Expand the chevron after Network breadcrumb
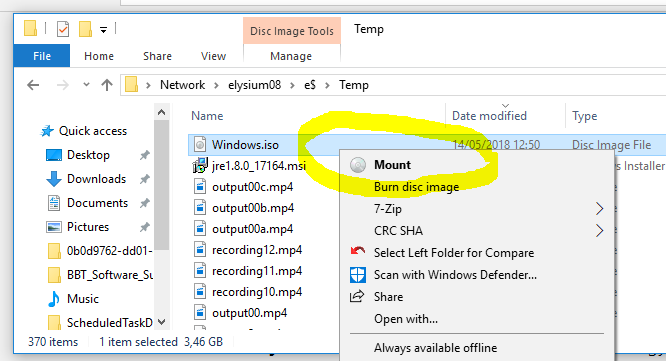The height and width of the screenshot is (361, 666). coord(216,85)
